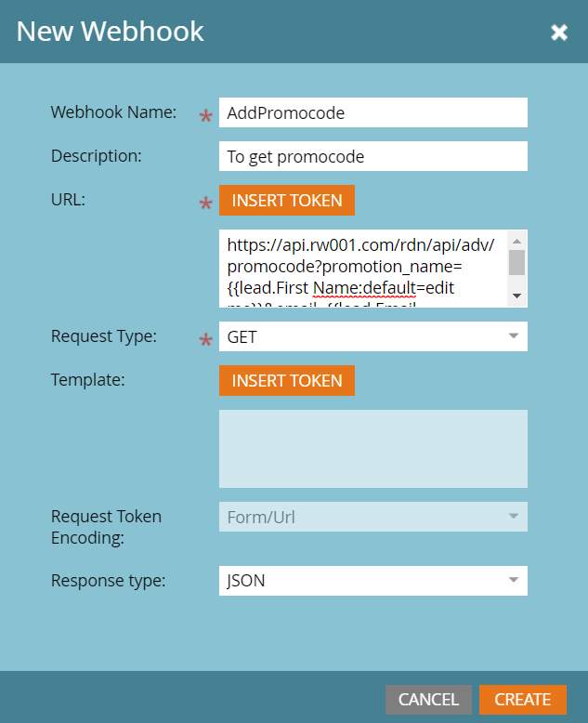Click the Response type label
This screenshot has height=723, width=588.
pyautogui.click(x=109, y=581)
